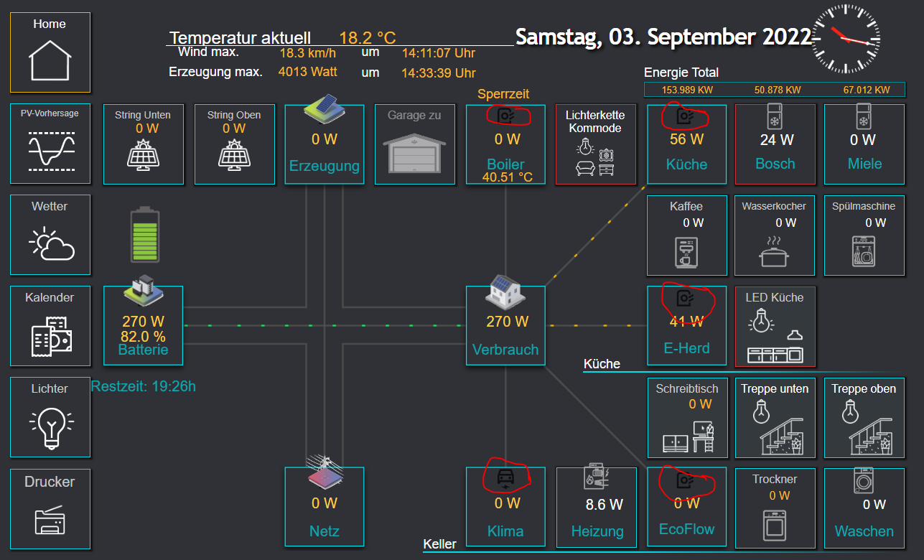924x560 pixels.
Task: Click the Küche socket icon
Action: [686, 115]
